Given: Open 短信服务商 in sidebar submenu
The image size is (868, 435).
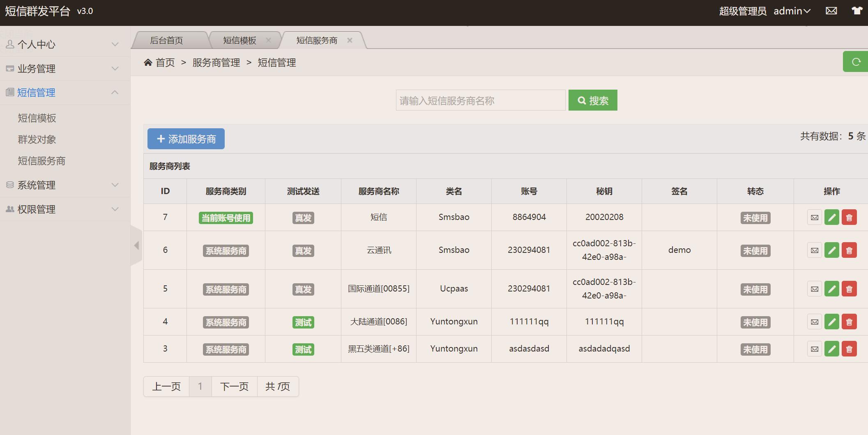Looking at the screenshot, I should click(41, 161).
